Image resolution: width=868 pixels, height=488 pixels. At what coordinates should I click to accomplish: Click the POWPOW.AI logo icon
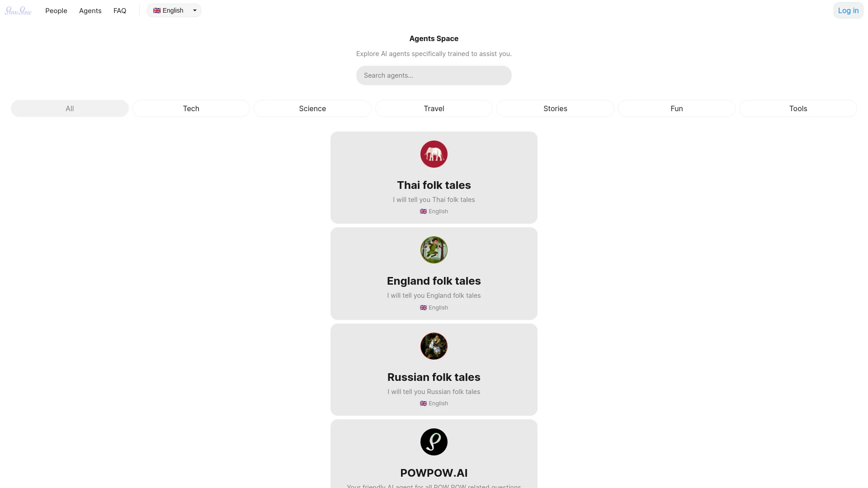pyautogui.click(x=434, y=441)
